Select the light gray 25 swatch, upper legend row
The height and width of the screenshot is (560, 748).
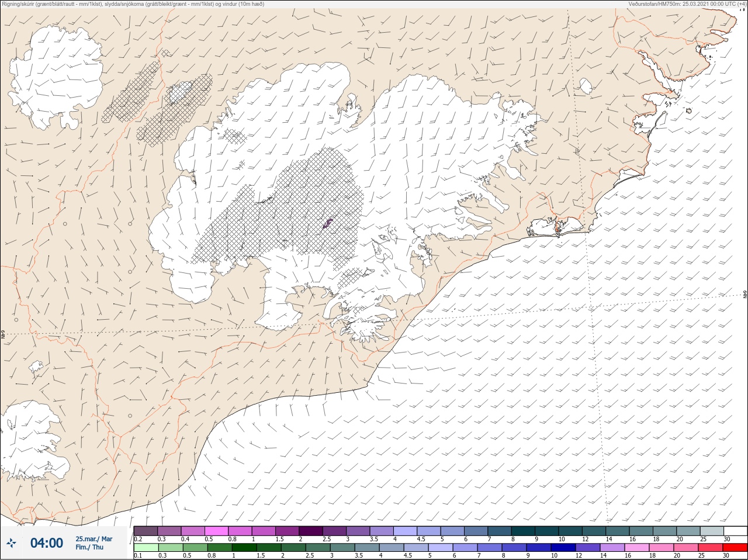712,531
